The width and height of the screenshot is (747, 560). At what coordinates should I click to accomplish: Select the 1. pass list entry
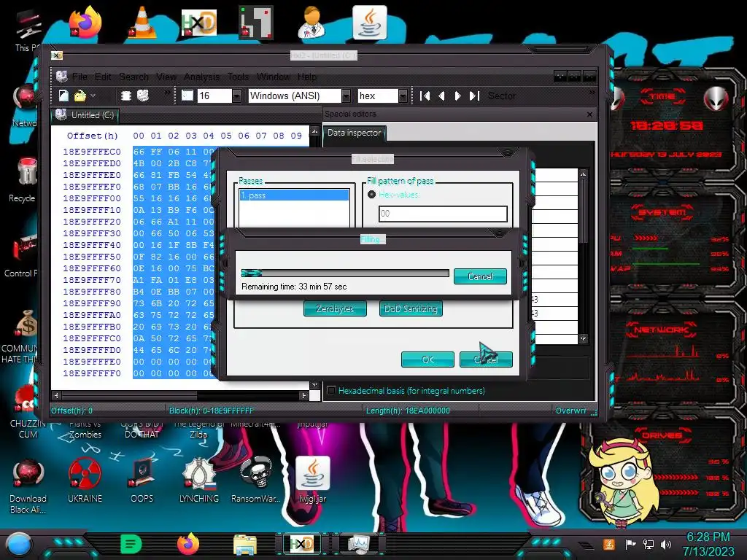(x=294, y=195)
